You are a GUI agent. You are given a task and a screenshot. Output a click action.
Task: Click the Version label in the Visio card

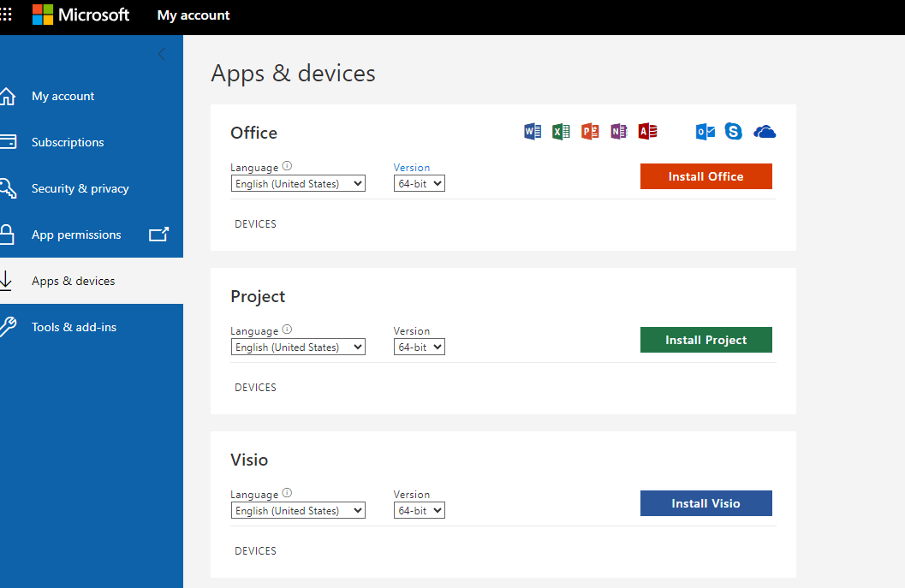click(412, 494)
